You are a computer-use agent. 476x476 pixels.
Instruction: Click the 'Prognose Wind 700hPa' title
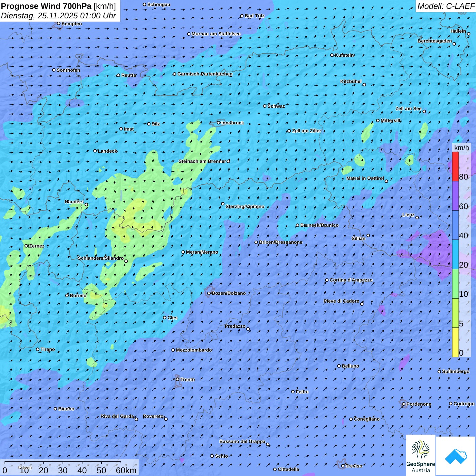click(x=47, y=6)
